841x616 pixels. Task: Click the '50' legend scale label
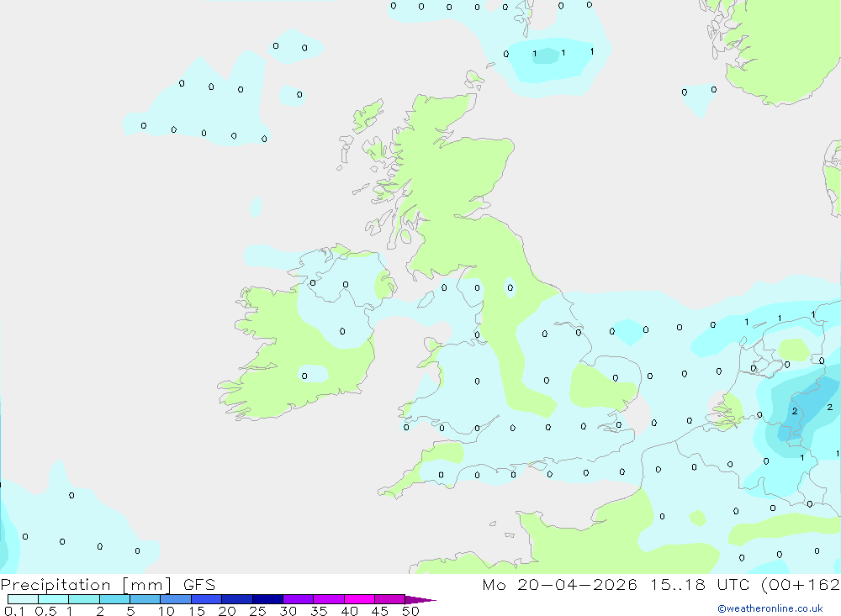(410, 611)
